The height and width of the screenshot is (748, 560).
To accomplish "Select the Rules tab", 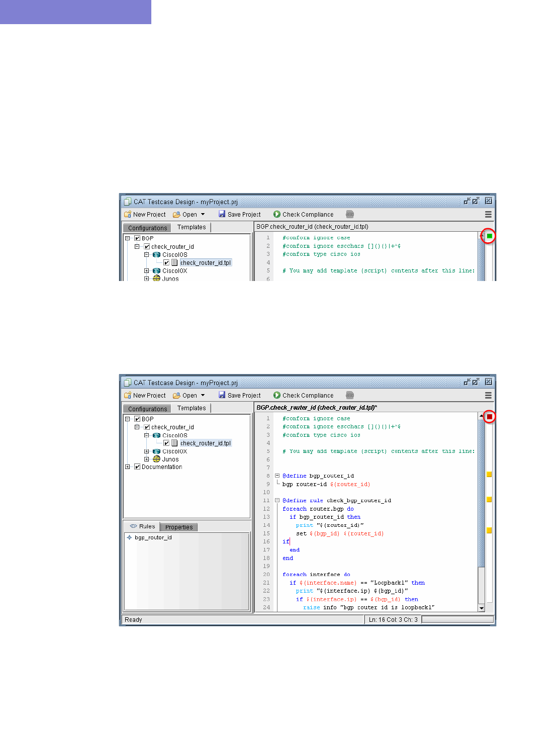I will 142,526.
